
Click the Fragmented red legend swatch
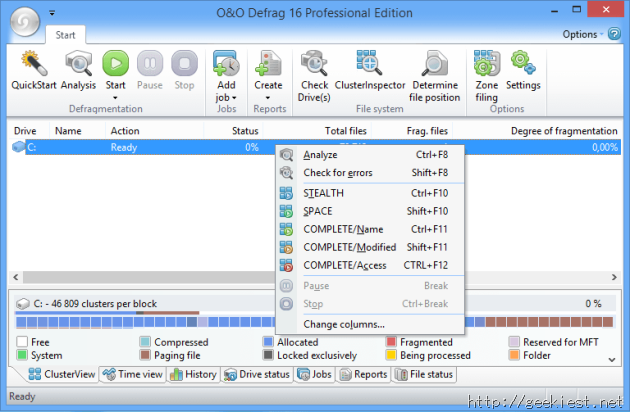pos(391,342)
